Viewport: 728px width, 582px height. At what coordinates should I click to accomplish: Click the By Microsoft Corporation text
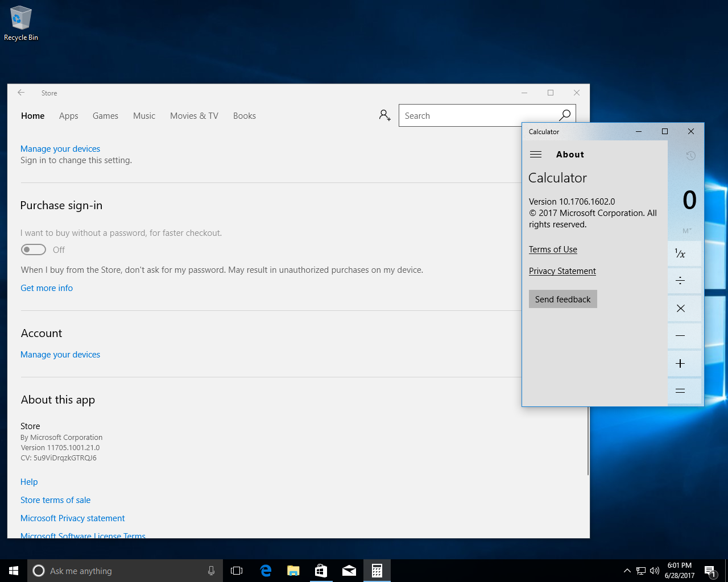(x=61, y=437)
